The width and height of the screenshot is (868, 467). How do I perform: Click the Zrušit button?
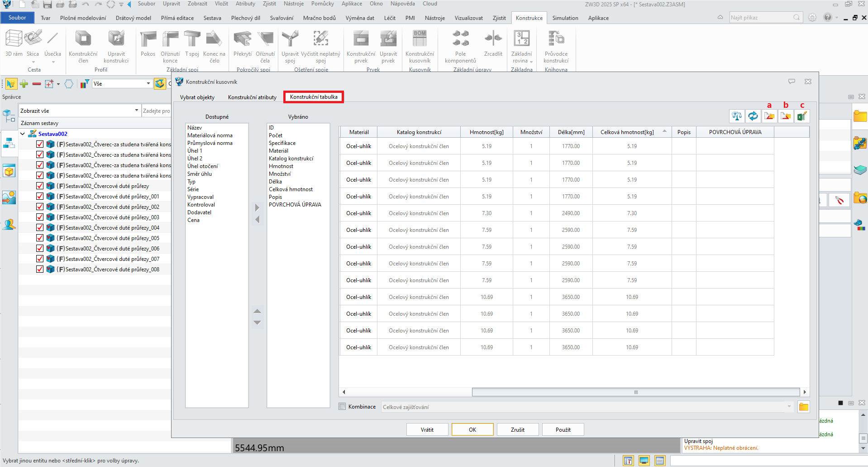(x=518, y=429)
